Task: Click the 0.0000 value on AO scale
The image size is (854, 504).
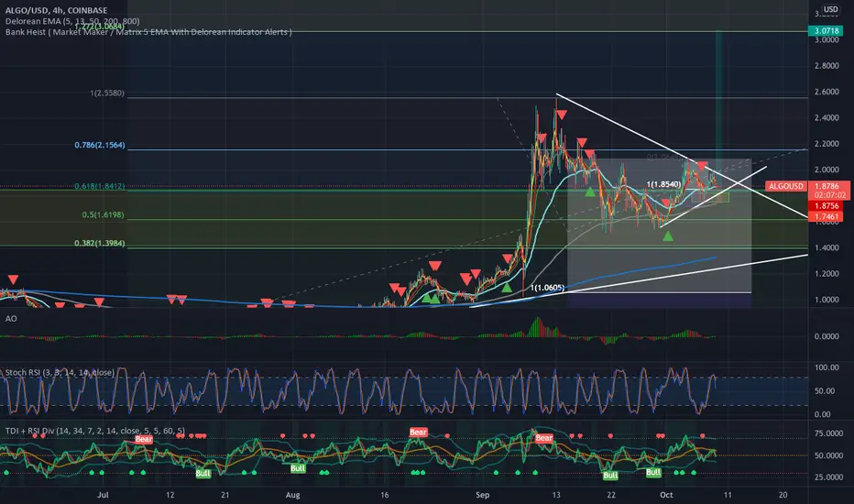Action: click(x=827, y=336)
